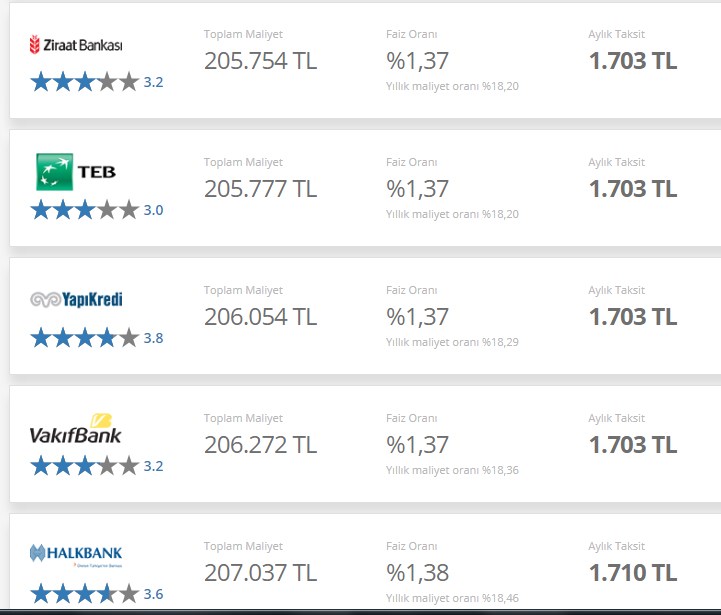Click Yıllık maliyet oranı %18,36 text
Image resolution: width=721 pixels, height=615 pixels.
(x=452, y=470)
